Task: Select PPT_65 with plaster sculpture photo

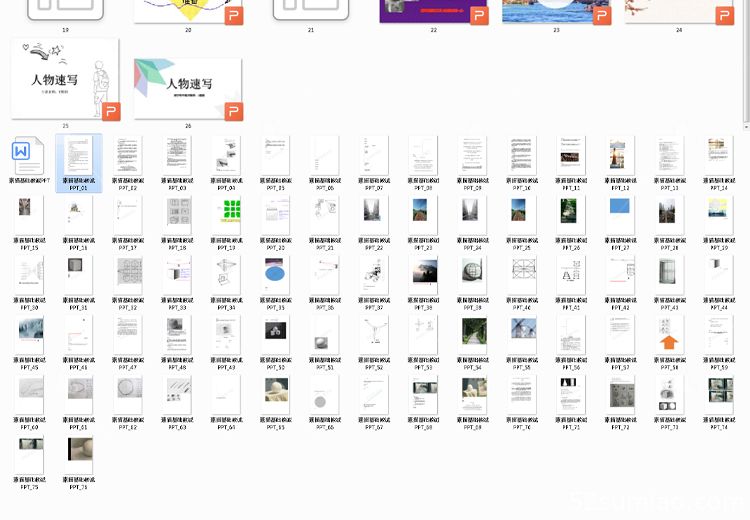Action: click(276, 395)
